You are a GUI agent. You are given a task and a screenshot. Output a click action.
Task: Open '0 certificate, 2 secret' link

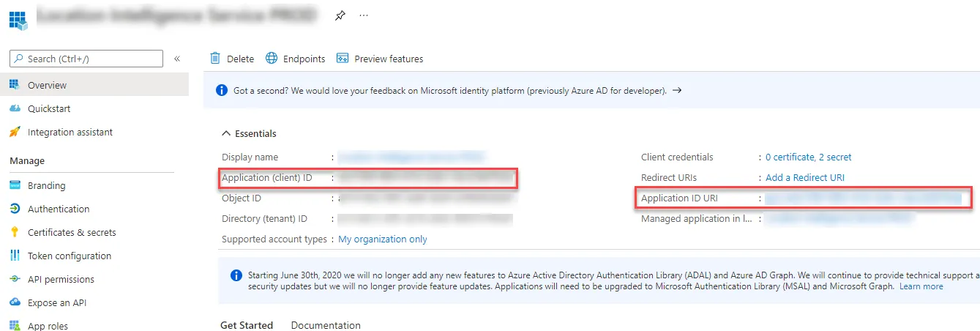[809, 157]
